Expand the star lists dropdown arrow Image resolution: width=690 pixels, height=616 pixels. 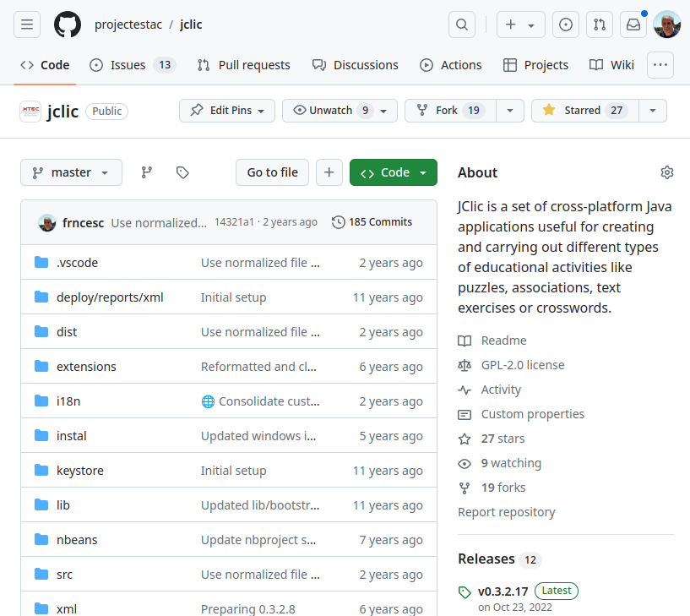tap(653, 111)
